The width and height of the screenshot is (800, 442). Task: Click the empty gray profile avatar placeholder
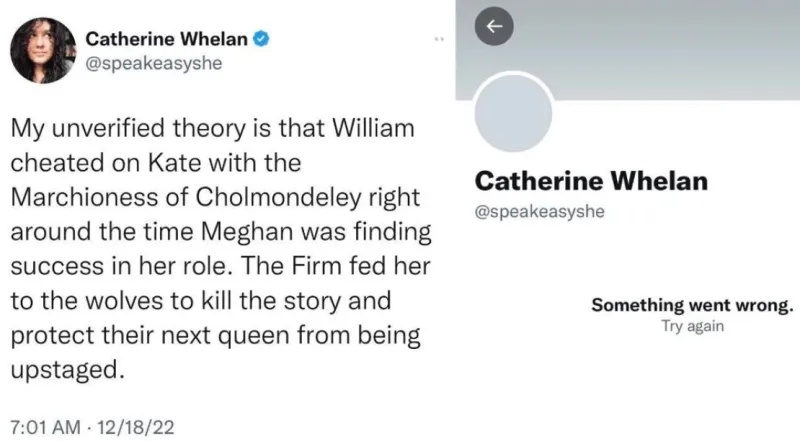click(x=513, y=112)
